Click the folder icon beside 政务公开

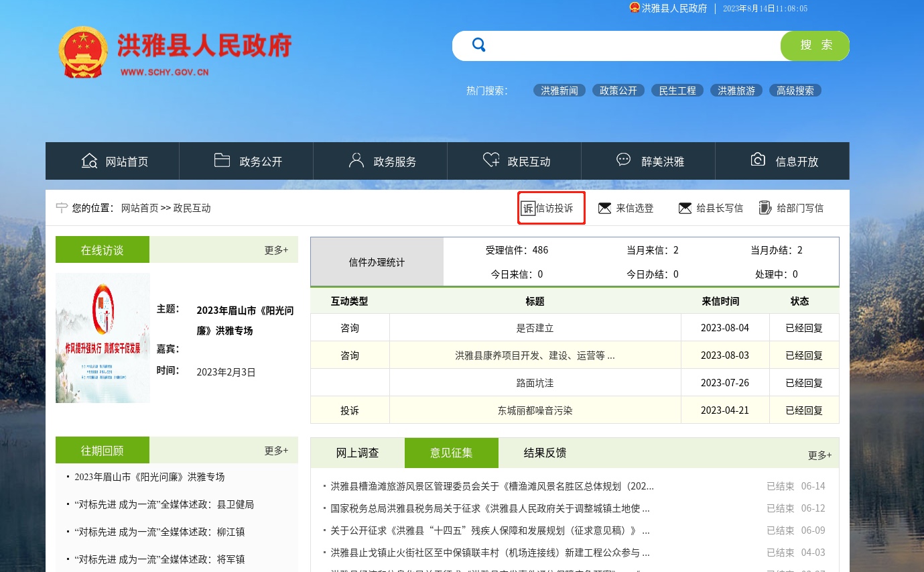click(x=222, y=160)
